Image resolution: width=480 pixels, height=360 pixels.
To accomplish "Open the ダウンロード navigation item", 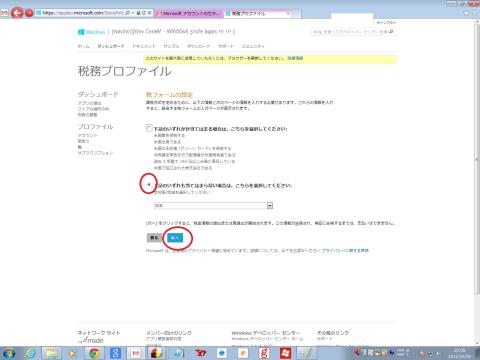I will point(199,46).
